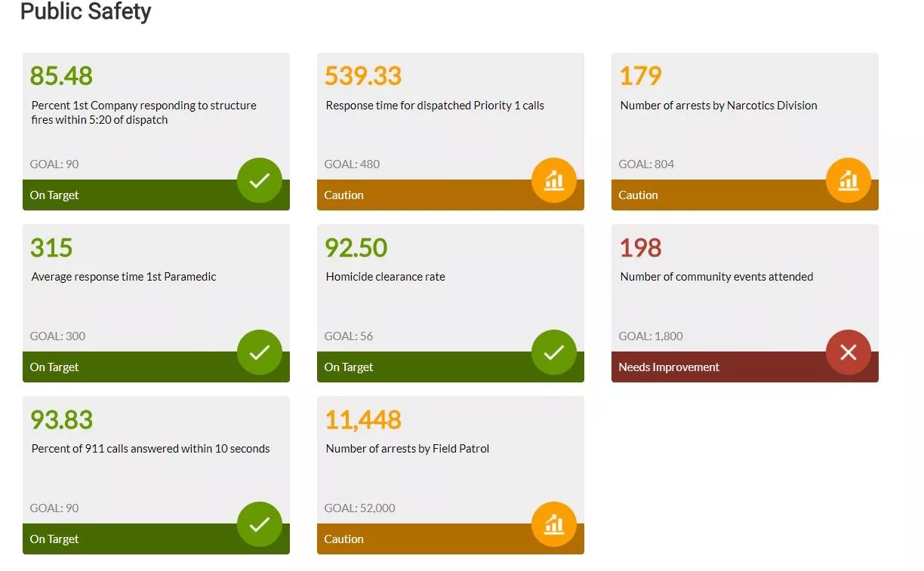Open 'Average response time 1st Paramedic' metric
This screenshot has height=571, width=924.
(x=124, y=277)
